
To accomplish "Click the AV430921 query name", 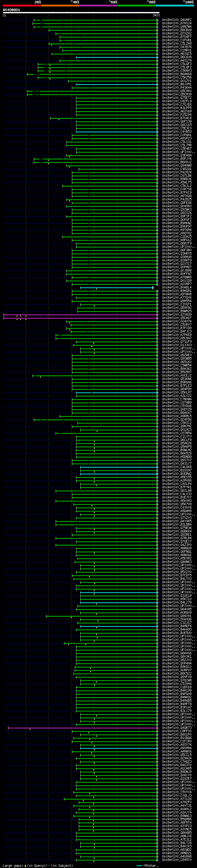I will [11, 10].
